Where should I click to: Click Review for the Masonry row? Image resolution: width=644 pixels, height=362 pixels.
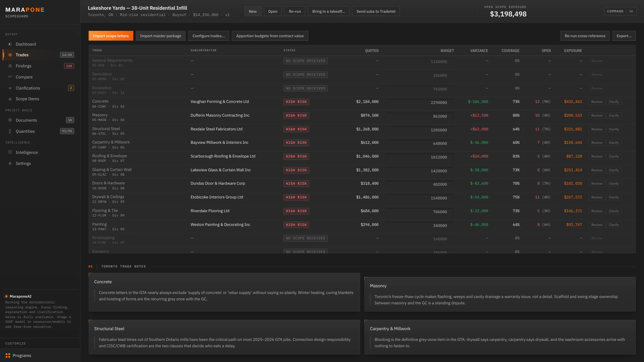pyautogui.click(x=597, y=115)
